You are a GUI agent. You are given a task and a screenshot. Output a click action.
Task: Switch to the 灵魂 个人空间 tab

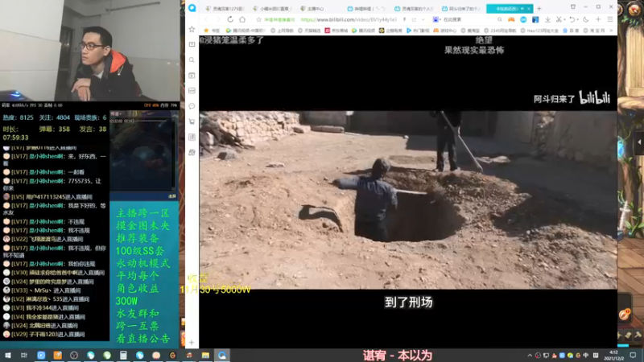(414, 9)
